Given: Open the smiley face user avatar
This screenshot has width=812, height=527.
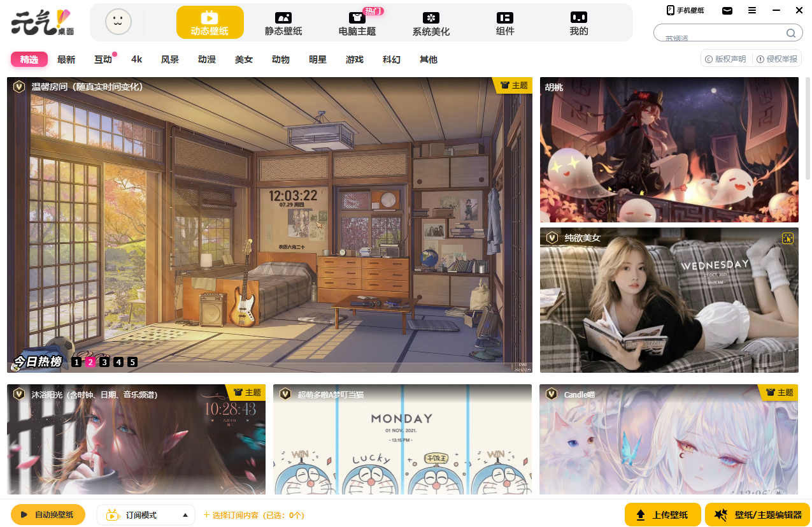Looking at the screenshot, I should (x=118, y=22).
